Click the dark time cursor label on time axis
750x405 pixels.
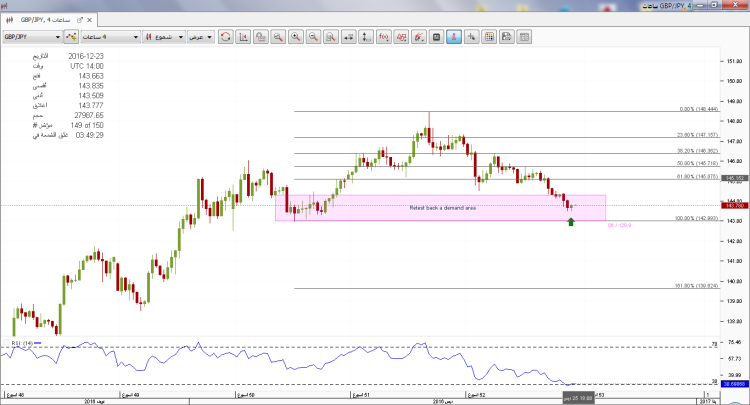pos(578,398)
